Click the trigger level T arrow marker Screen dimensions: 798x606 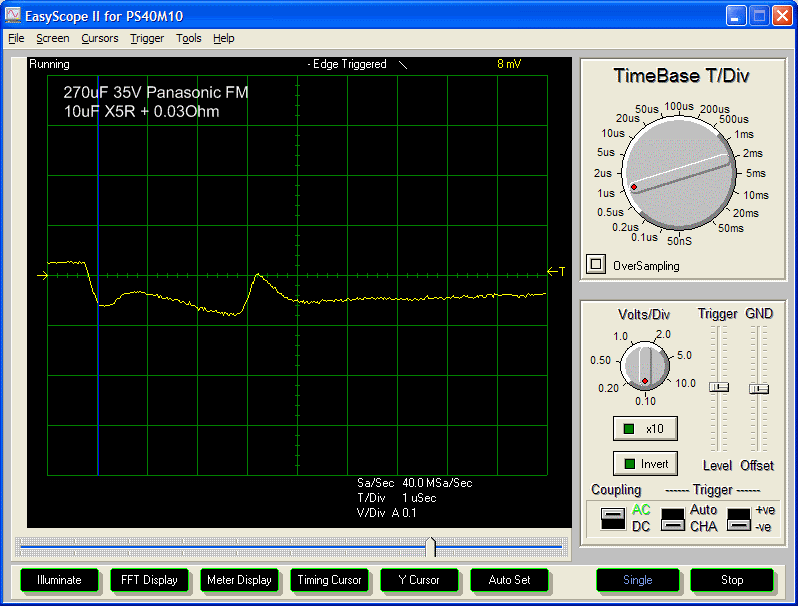(556, 271)
